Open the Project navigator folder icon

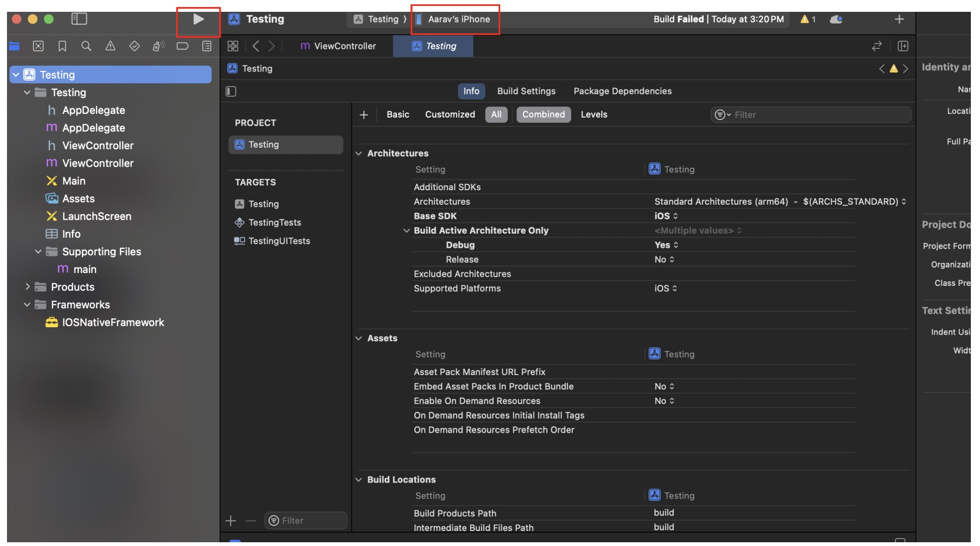pyautogui.click(x=14, y=46)
